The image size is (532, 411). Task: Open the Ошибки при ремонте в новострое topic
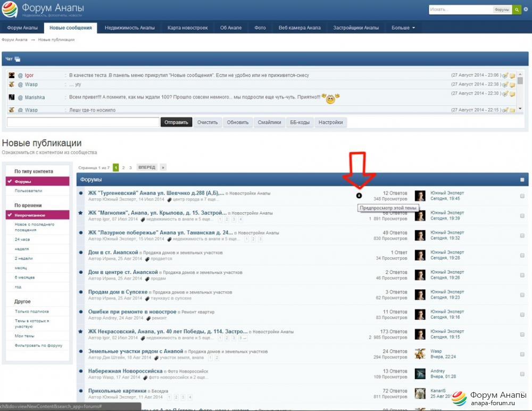[132, 312]
